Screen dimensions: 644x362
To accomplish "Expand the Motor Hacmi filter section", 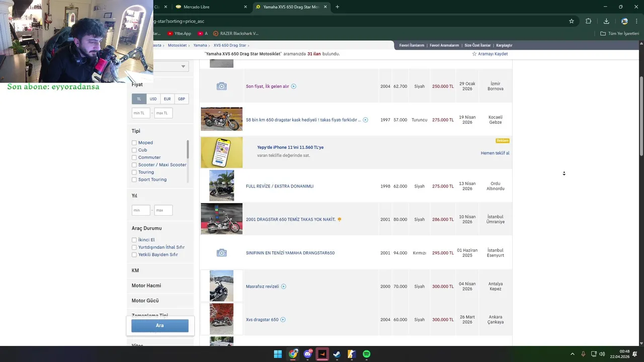I will pyautogui.click(x=160, y=286).
